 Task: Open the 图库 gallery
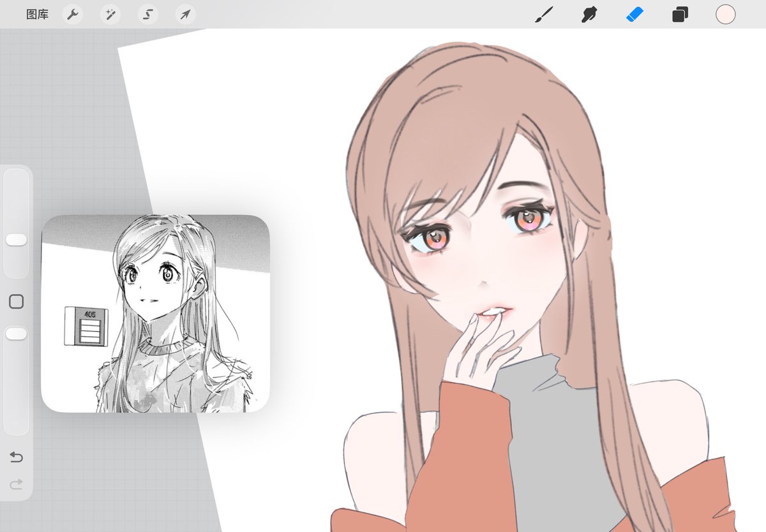pyautogui.click(x=37, y=14)
